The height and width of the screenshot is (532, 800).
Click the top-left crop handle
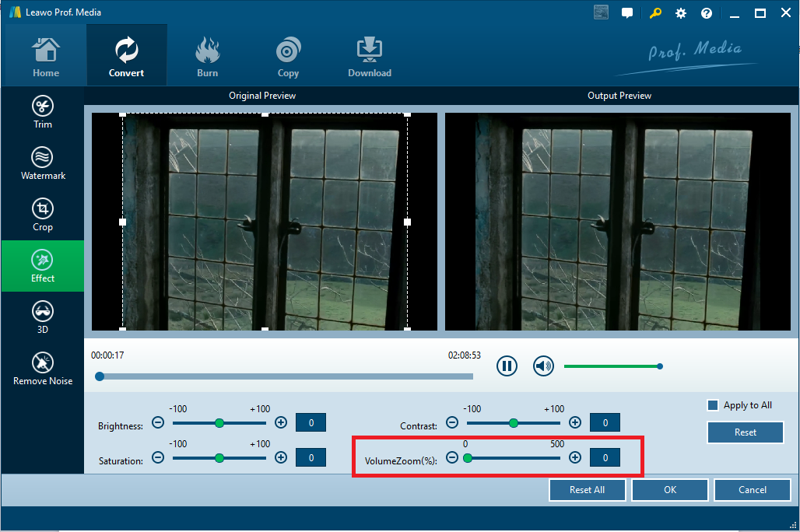122,115
